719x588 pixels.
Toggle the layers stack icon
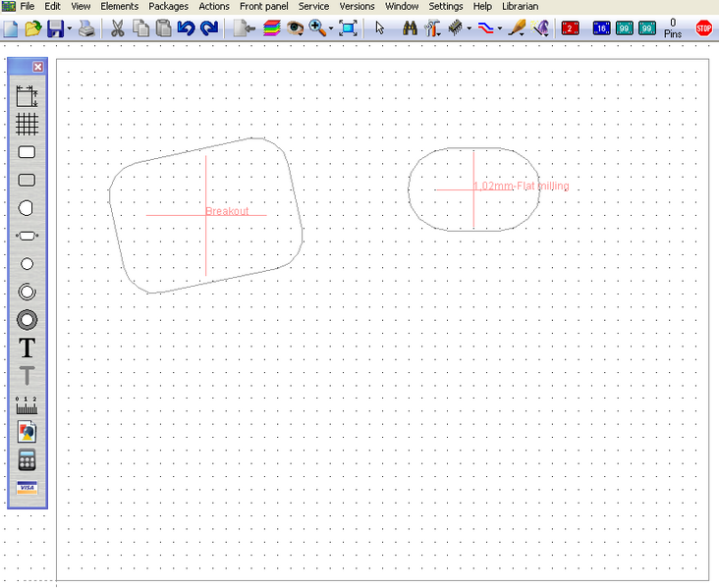(x=272, y=27)
